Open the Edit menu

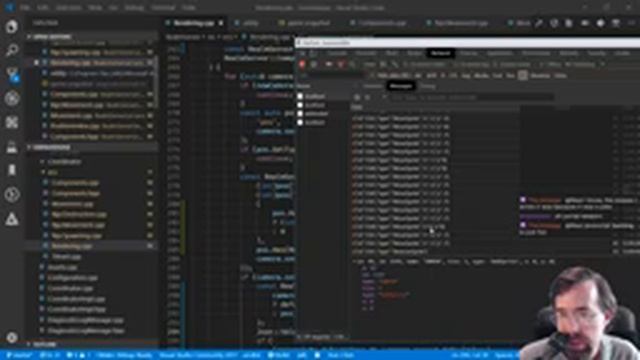coord(42,8)
